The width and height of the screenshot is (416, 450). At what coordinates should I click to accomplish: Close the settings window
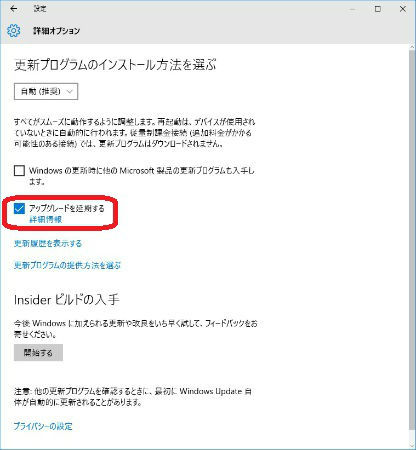(x=403, y=9)
